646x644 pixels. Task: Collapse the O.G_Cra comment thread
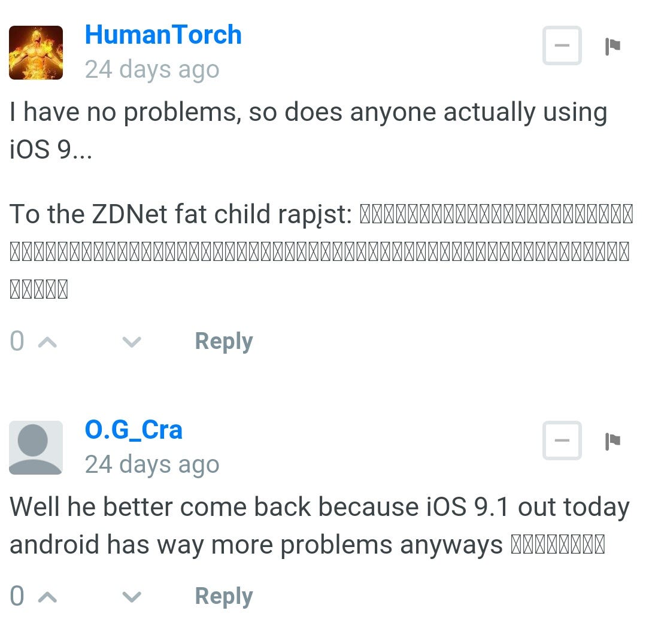click(x=562, y=440)
